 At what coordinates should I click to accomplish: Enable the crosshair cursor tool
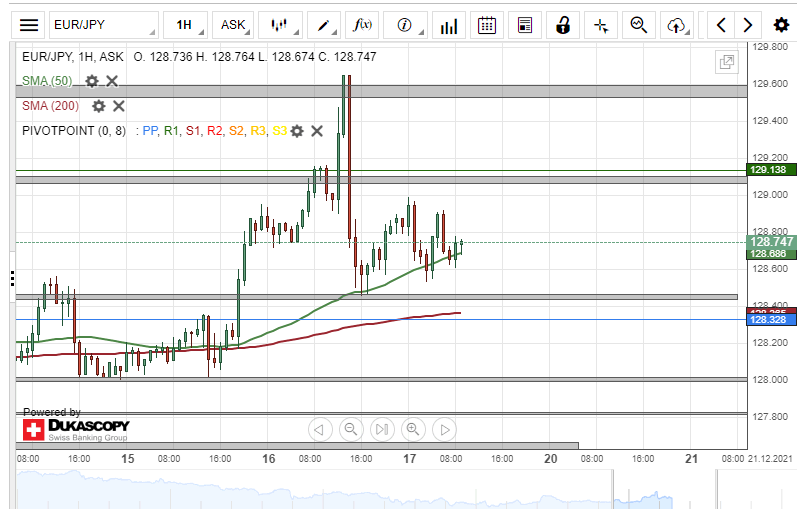601,25
